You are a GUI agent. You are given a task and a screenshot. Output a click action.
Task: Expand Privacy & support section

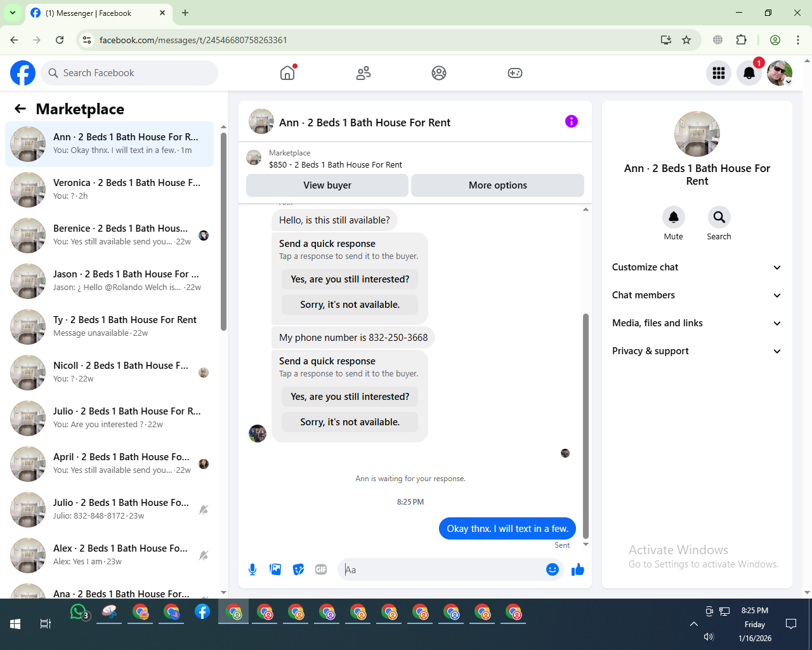697,351
